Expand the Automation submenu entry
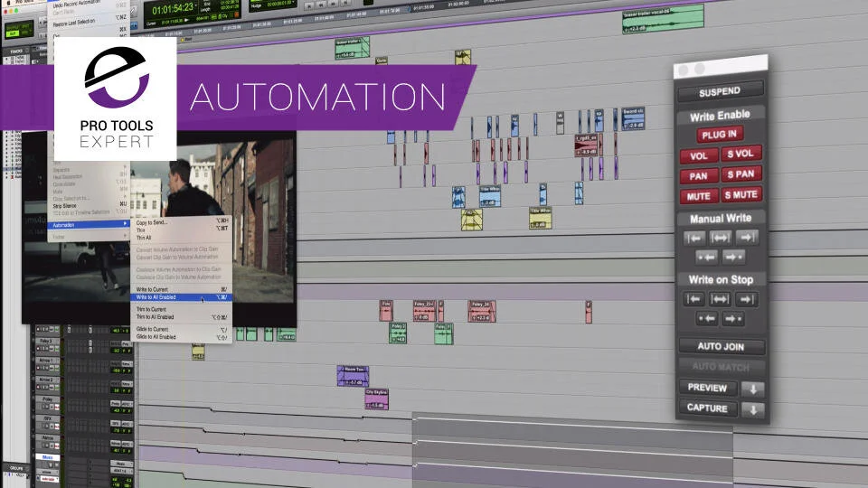 89,225
